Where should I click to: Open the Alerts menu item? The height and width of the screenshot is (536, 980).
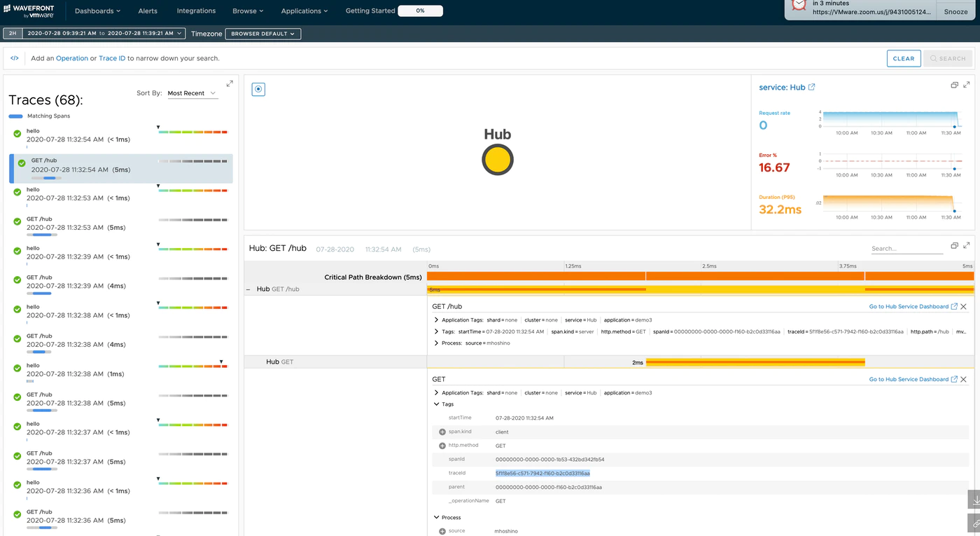coord(148,11)
